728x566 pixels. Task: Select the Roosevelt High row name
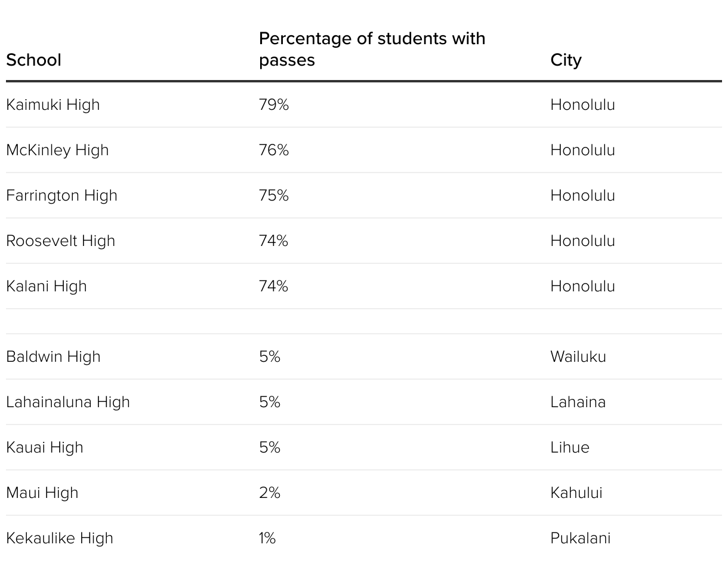coord(60,241)
